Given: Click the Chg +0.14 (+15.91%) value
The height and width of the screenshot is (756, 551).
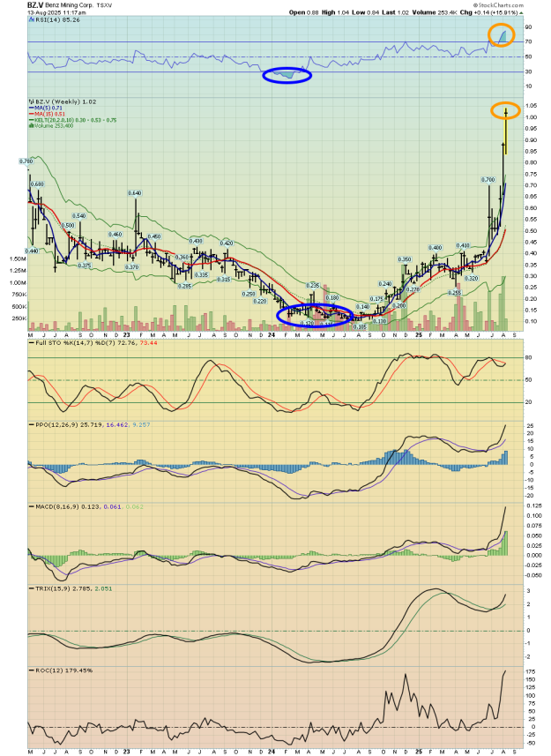Looking at the screenshot, I should 490,12.
